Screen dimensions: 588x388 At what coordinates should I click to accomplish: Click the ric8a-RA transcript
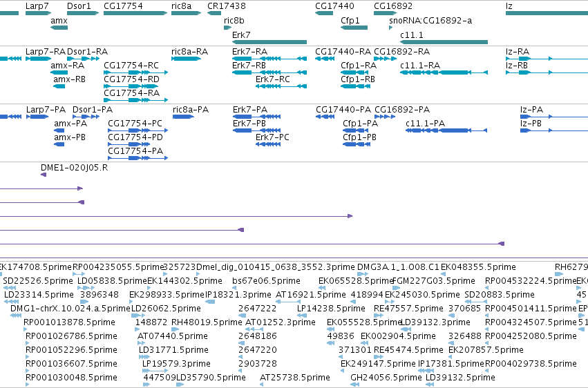coord(187,59)
